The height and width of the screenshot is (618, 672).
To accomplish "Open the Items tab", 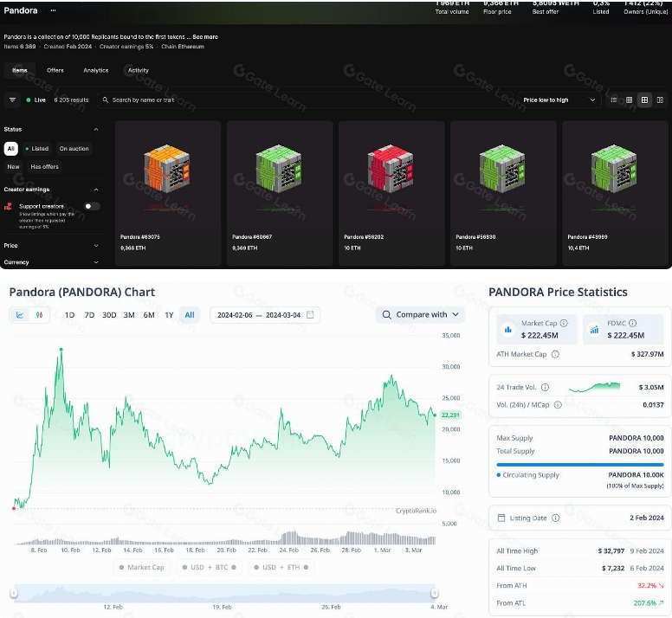I will tap(20, 70).
